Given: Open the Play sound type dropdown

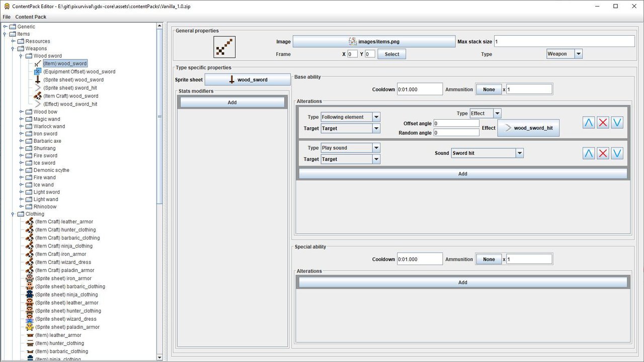Looking at the screenshot, I should pos(376,148).
